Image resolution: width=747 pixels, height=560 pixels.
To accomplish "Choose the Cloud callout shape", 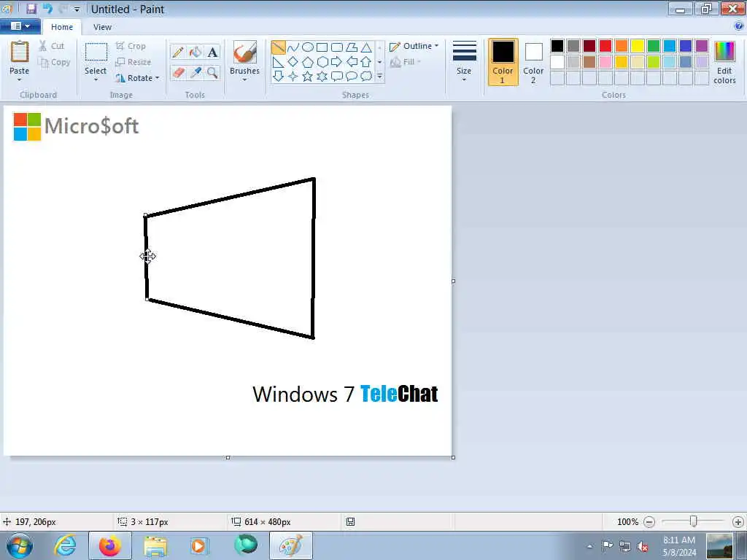I will click(x=366, y=76).
